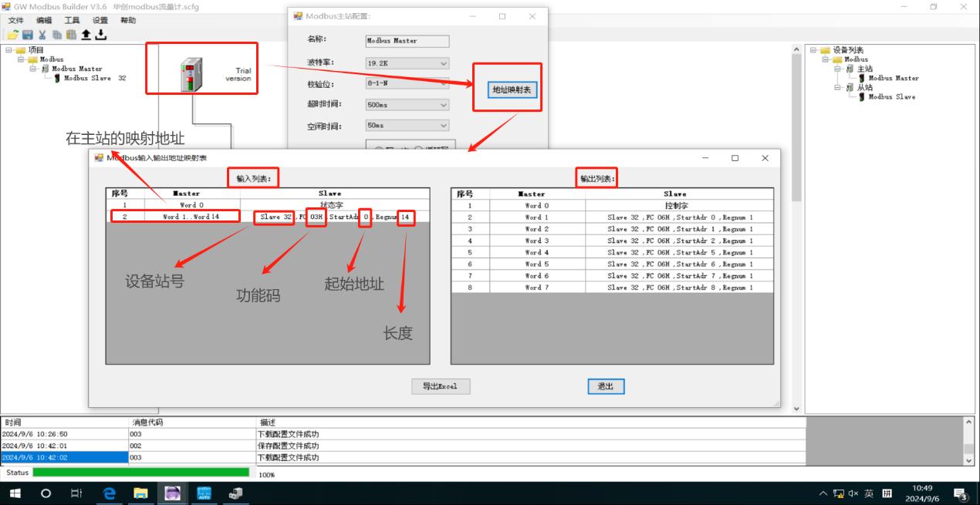Click the download arrow toolbar icon

[100, 35]
